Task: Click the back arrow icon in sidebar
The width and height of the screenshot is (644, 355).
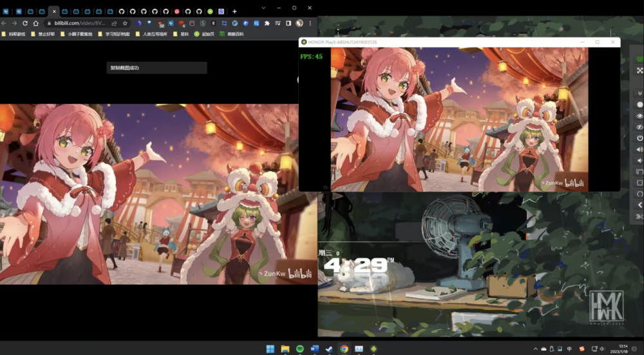Action: 639,205
